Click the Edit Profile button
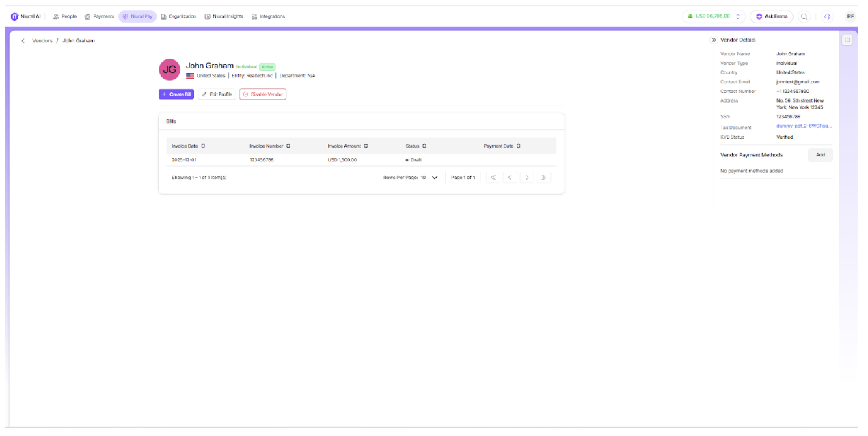Image resolution: width=868 pixels, height=436 pixels. pos(217,94)
